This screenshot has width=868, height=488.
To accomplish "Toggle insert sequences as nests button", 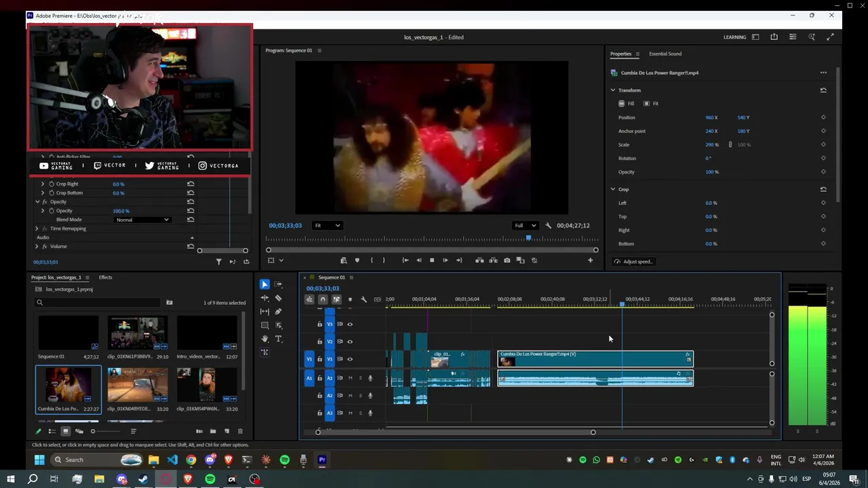I will point(309,300).
